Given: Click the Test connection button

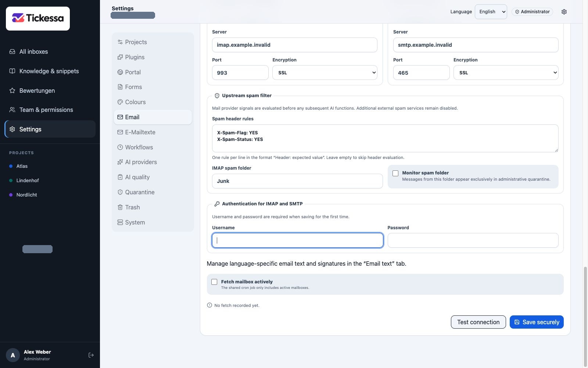Looking at the screenshot, I should (478, 322).
